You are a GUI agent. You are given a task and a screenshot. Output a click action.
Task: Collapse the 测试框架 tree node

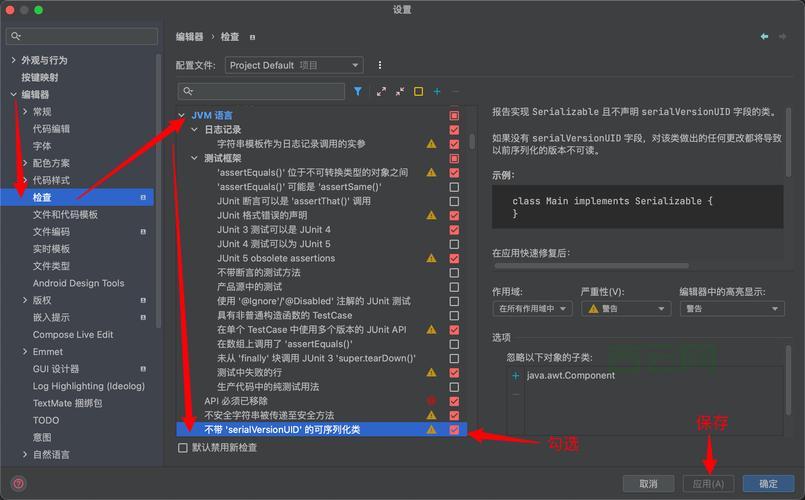pos(194,159)
